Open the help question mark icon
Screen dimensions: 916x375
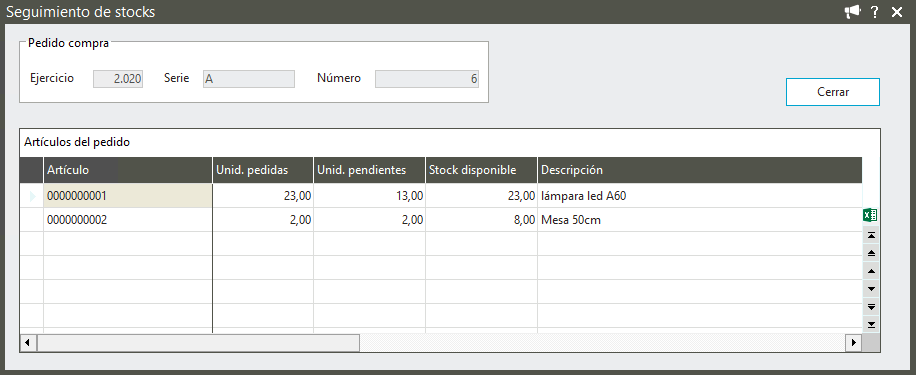click(x=875, y=12)
